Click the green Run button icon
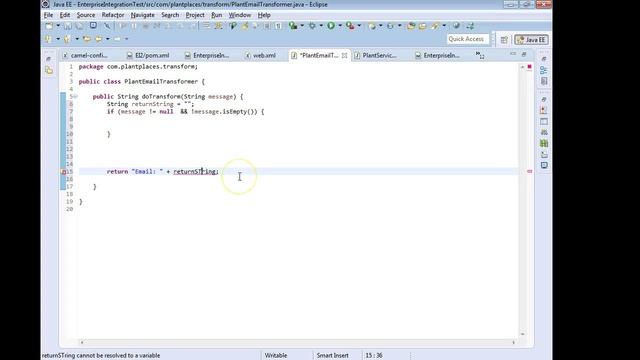The width and height of the screenshot is (640, 360). (x=331, y=26)
